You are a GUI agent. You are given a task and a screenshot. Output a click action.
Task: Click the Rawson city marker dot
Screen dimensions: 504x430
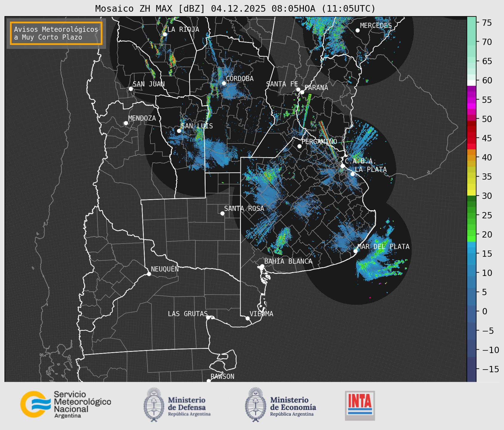(x=209, y=381)
